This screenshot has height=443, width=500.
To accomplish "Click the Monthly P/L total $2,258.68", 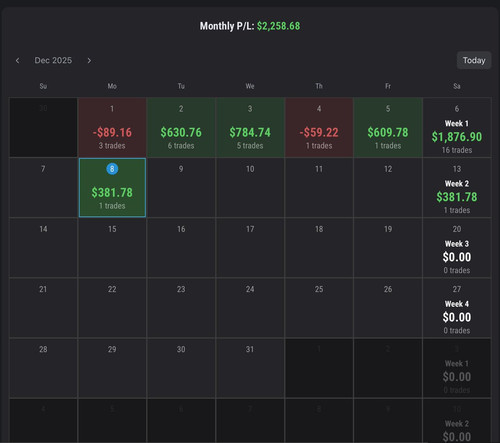I will (250, 26).
